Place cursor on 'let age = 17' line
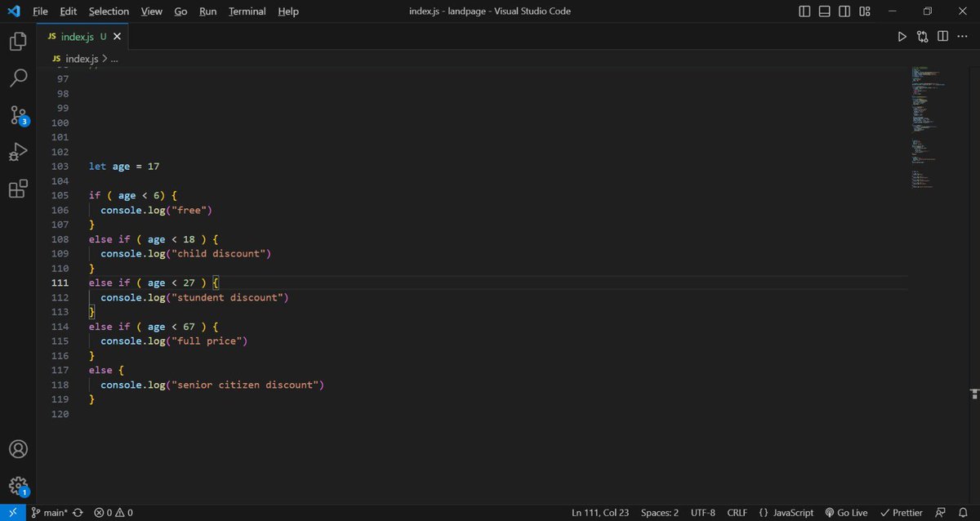Image resolution: width=980 pixels, height=521 pixels. 124,167
